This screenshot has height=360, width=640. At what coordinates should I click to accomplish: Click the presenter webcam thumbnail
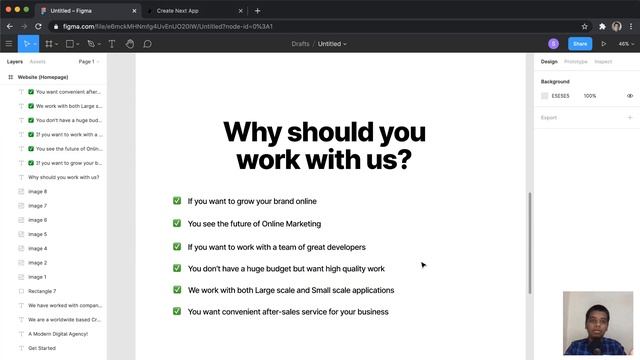[598, 323]
